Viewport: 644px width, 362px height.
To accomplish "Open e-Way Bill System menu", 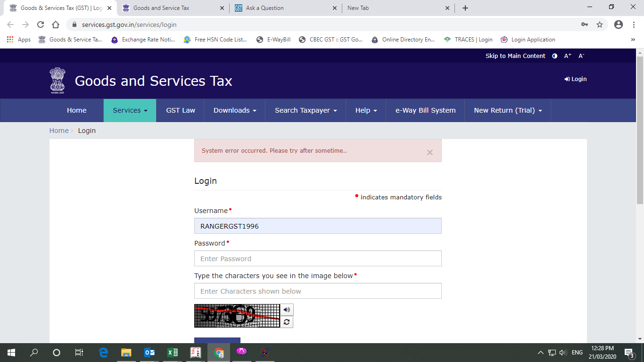I will [425, 110].
